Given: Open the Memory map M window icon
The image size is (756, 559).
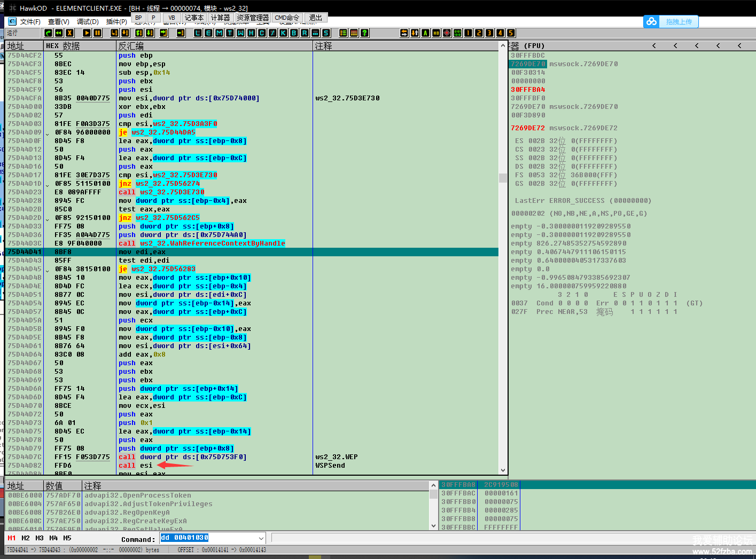Looking at the screenshot, I should [219, 33].
